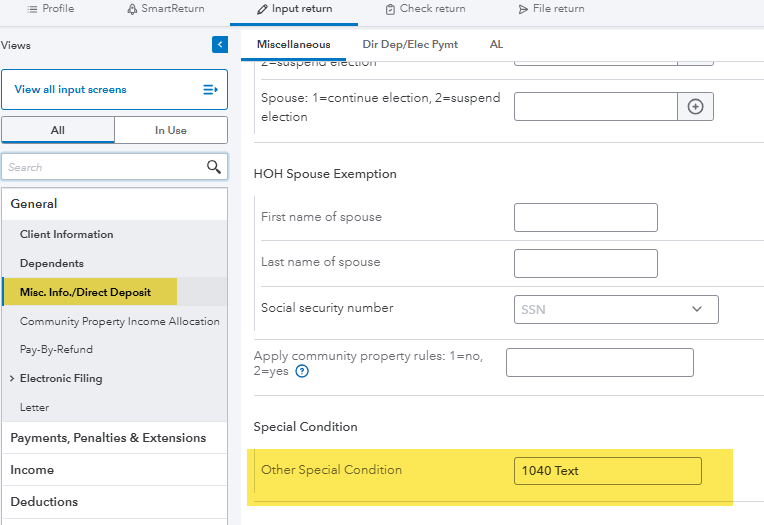The image size is (764, 525).
Task: Open the File return tab
Action: click(x=551, y=9)
